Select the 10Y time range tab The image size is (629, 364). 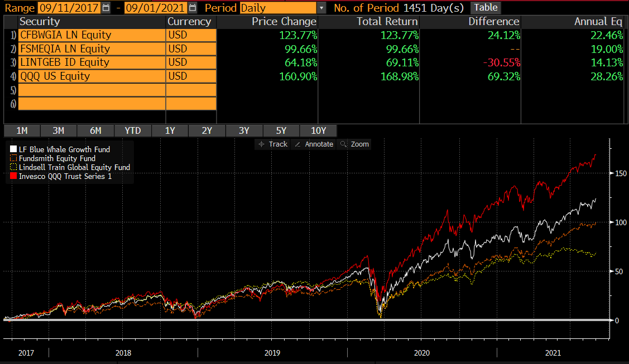coord(319,130)
